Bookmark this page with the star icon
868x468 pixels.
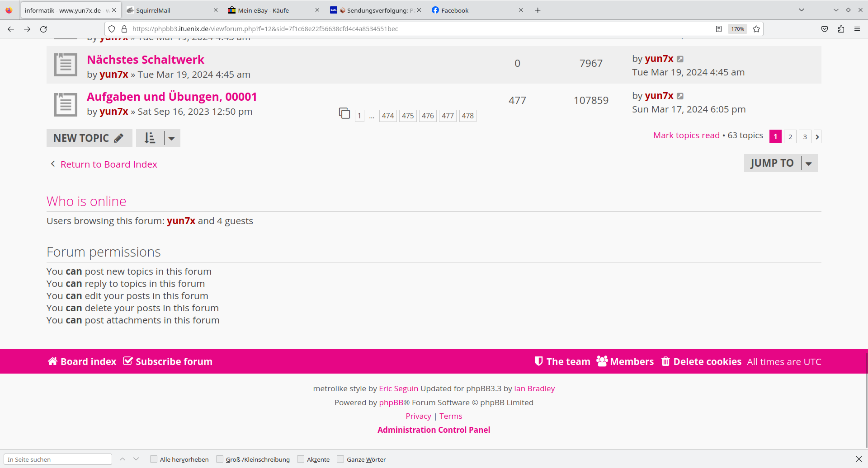click(756, 29)
